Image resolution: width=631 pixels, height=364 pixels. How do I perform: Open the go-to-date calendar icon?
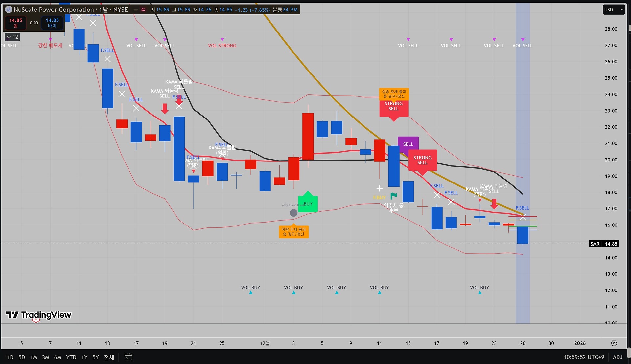(x=128, y=357)
